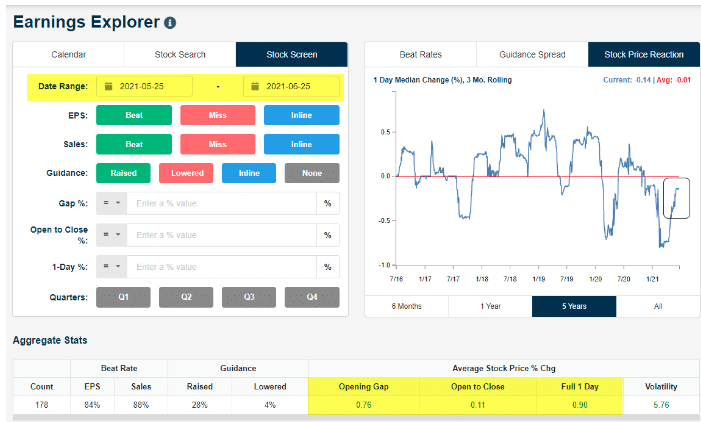The height and width of the screenshot is (422, 701).
Task: Expand the 1-Day % operator dropdown
Action: point(112,267)
